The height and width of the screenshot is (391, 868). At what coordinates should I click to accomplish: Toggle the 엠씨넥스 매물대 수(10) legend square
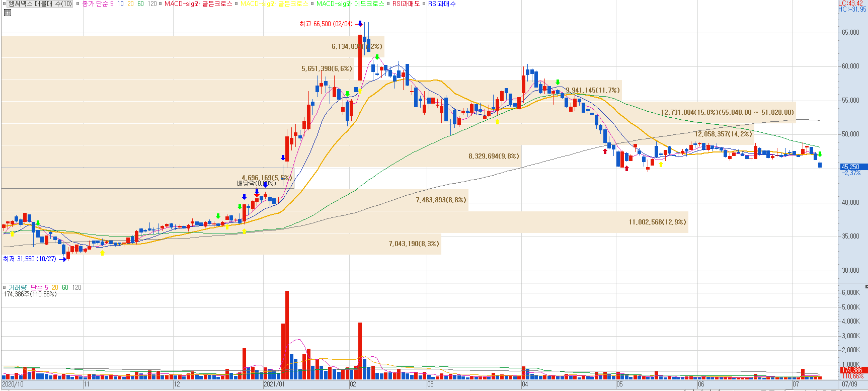pos(5,4)
